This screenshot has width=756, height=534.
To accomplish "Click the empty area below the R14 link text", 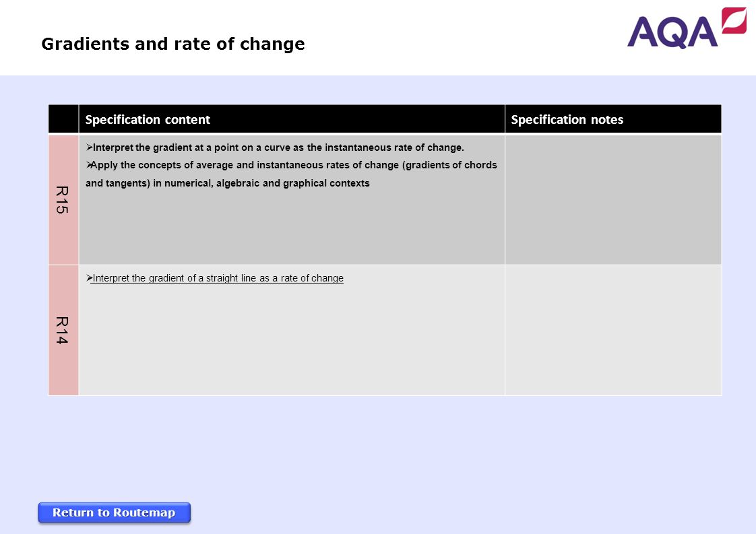I will [x=292, y=340].
